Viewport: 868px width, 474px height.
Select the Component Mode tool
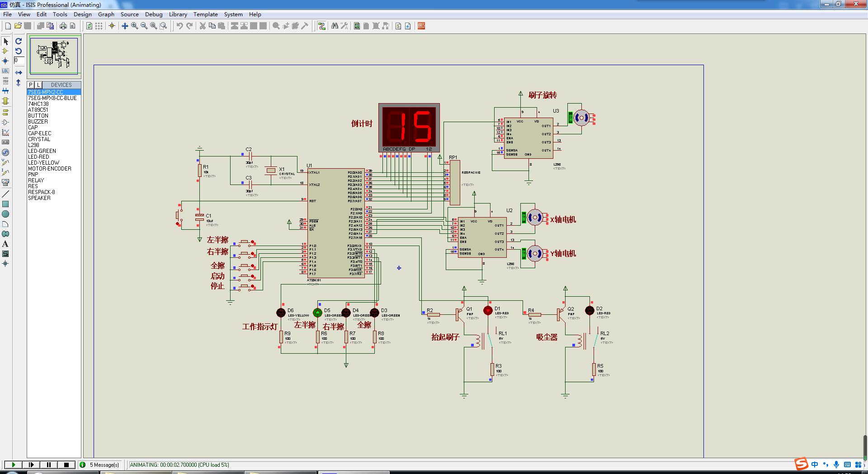[5, 51]
